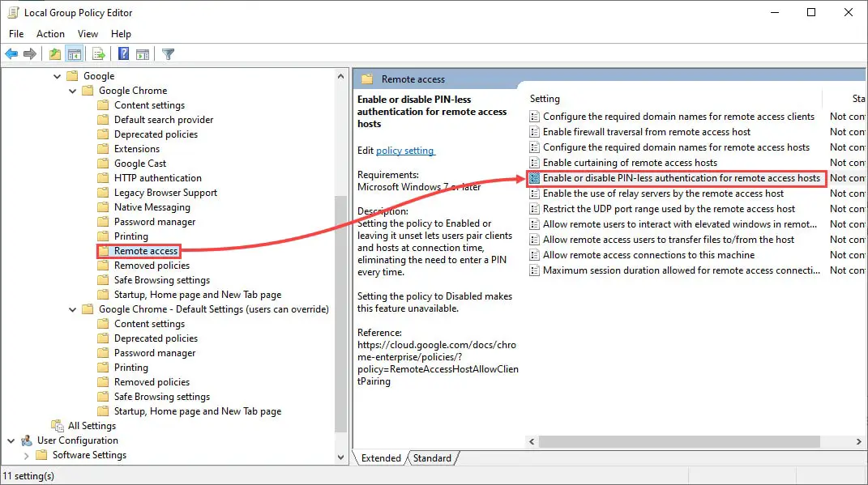Click the horizontal scrollbar thumb in settings list
This screenshot has height=485, width=868.
679,441
